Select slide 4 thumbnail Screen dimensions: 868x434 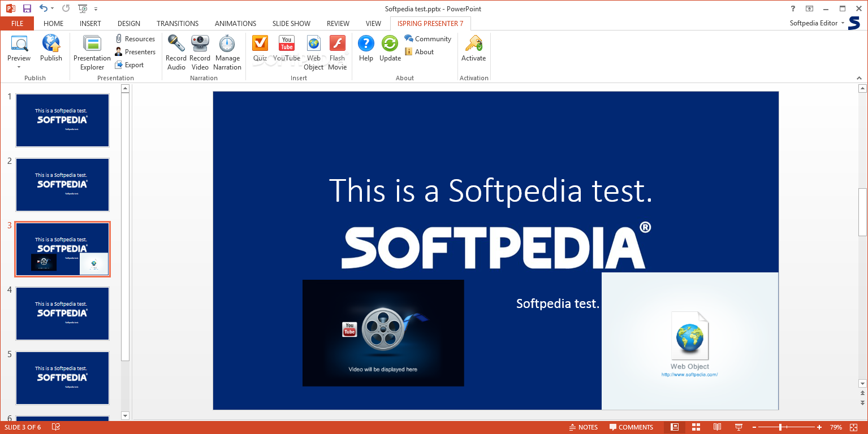click(62, 314)
